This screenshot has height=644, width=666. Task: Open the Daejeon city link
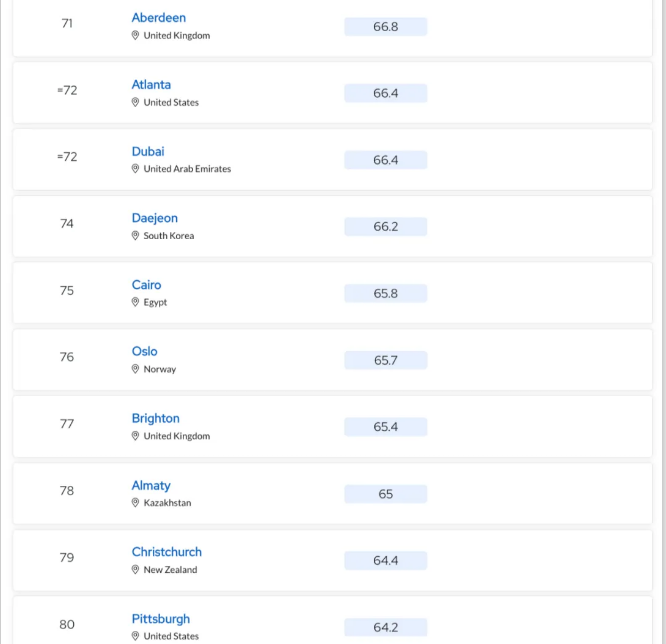(x=155, y=218)
